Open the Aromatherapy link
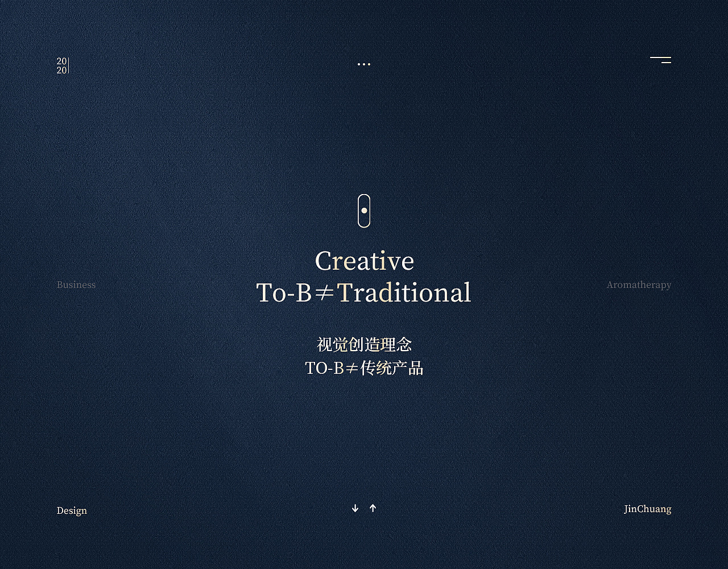 click(639, 285)
